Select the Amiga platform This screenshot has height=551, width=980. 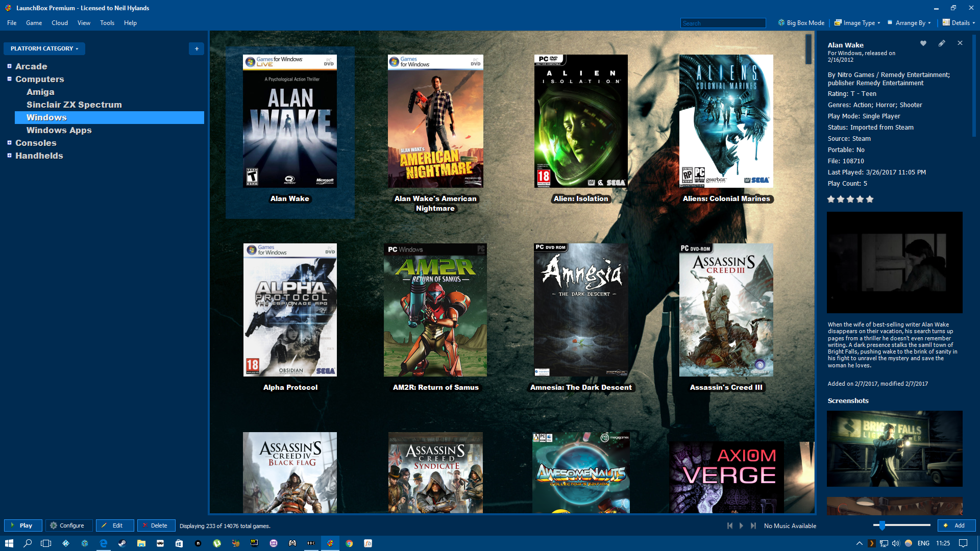tap(40, 92)
